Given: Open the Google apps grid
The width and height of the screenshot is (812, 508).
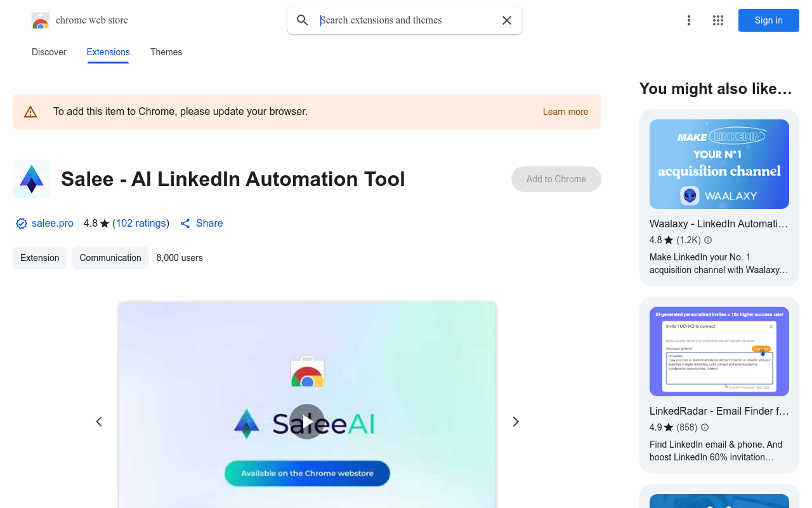Looking at the screenshot, I should [x=718, y=20].
